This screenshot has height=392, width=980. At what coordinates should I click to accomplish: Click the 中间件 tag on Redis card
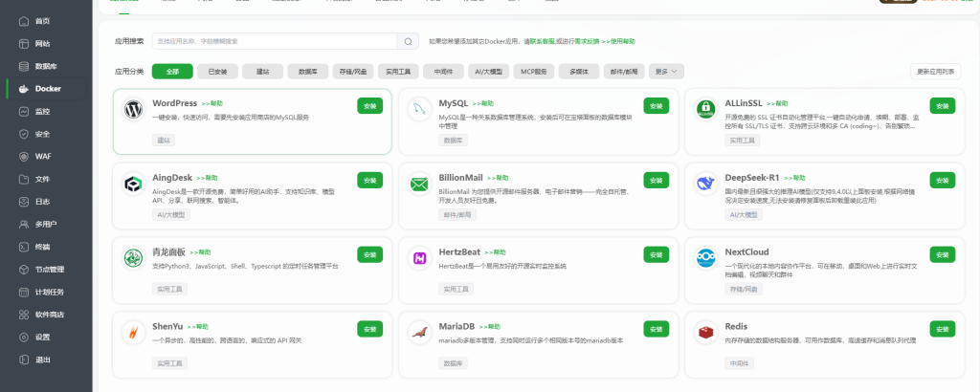pos(740,363)
